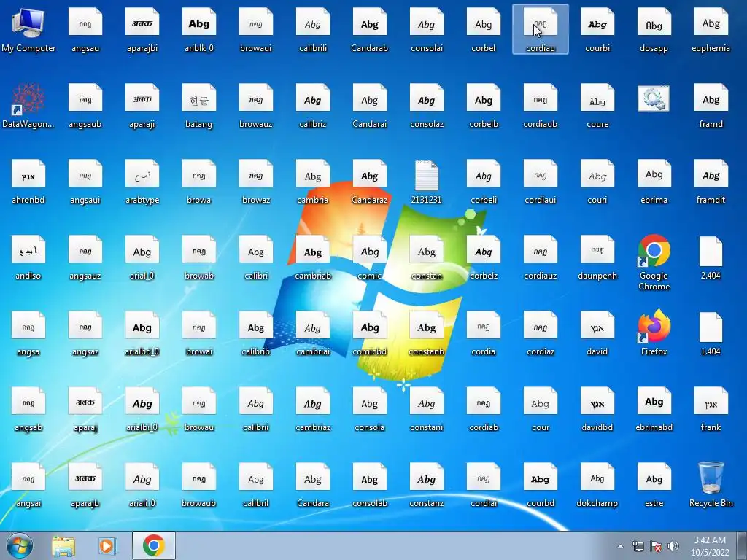Select the dosapp font file
747x560 pixels.
point(654,29)
